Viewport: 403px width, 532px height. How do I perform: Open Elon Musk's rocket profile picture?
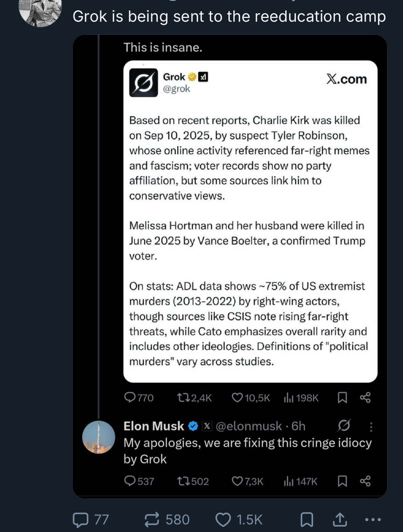coord(99,437)
